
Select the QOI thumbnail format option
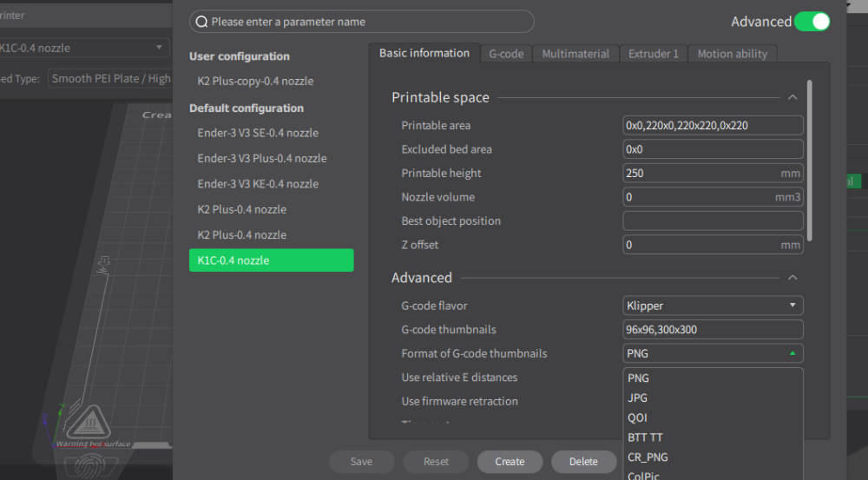click(x=637, y=418)
